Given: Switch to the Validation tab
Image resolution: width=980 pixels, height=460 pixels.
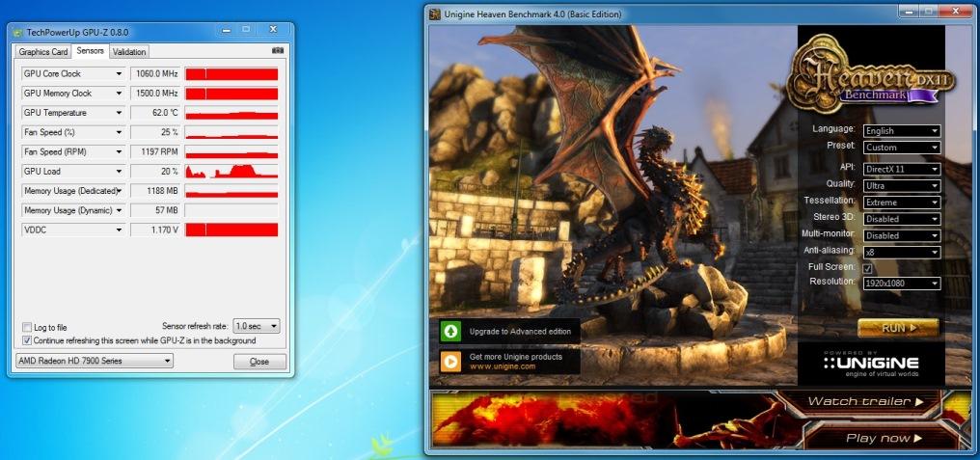Looking at the screenshot, I should [x=129, y=52].
